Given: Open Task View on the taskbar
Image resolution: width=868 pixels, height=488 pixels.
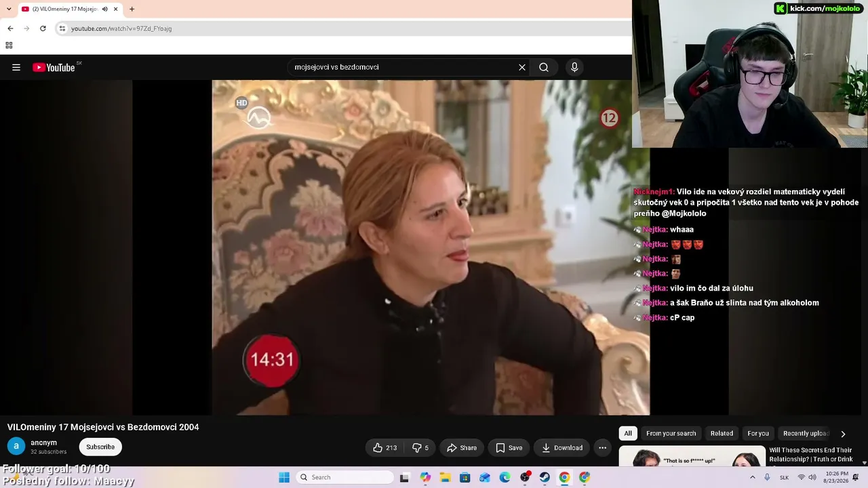Looking at the screenshot, I should click(404, 477).
